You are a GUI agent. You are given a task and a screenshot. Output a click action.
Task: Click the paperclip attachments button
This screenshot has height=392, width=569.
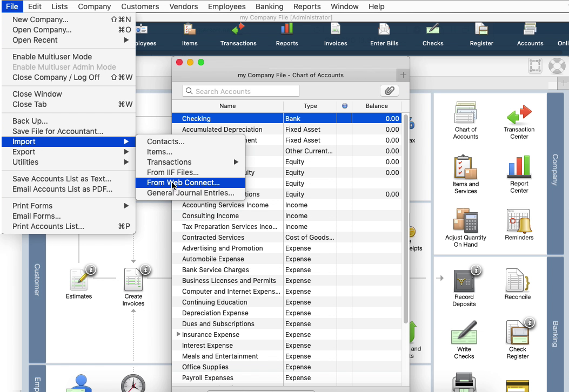[390, 91]
